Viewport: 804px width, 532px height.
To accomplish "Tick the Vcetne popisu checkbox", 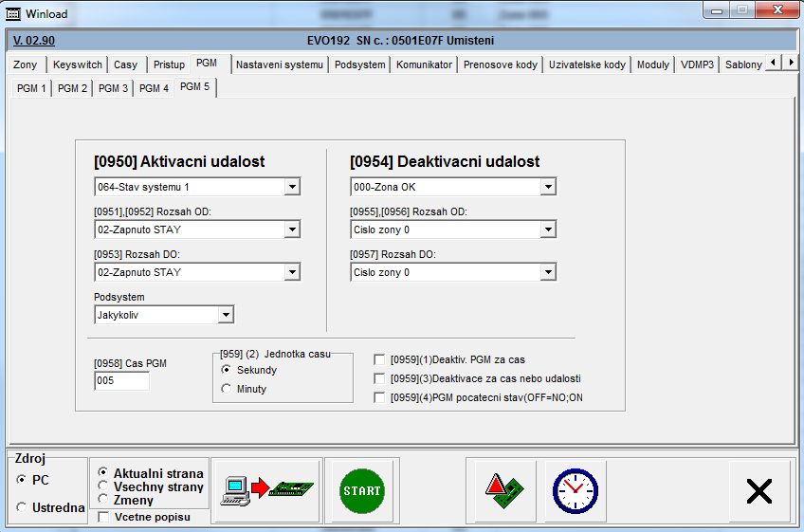I will (x=103, y=517).
